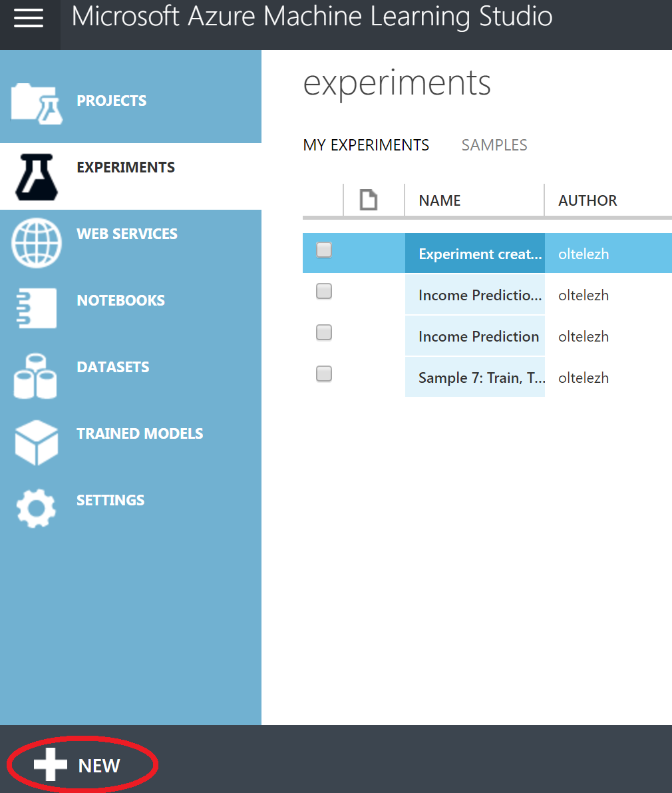Click the Settings gear icon
The height and width of the screenshot is (793, 672).
click(36, 508)
